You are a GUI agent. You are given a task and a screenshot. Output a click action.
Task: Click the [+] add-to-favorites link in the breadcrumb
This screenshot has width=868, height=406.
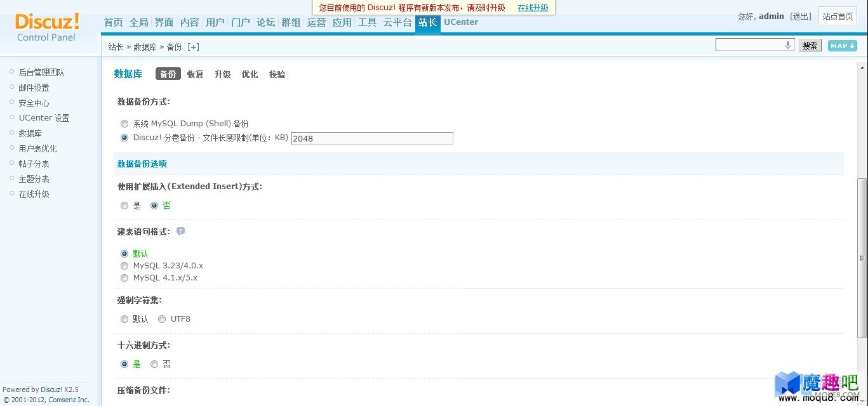193,47
